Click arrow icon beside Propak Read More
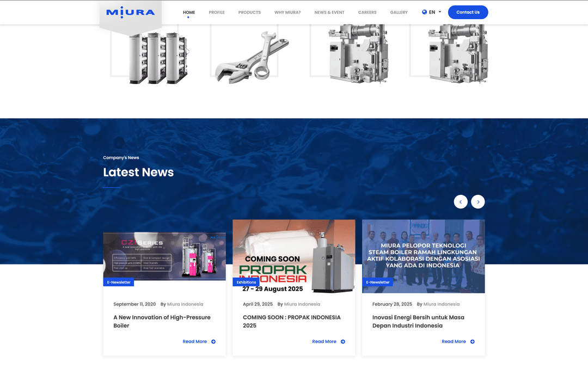Image resolution: width=588 pixels, height=368 pixels. point(343,342)
